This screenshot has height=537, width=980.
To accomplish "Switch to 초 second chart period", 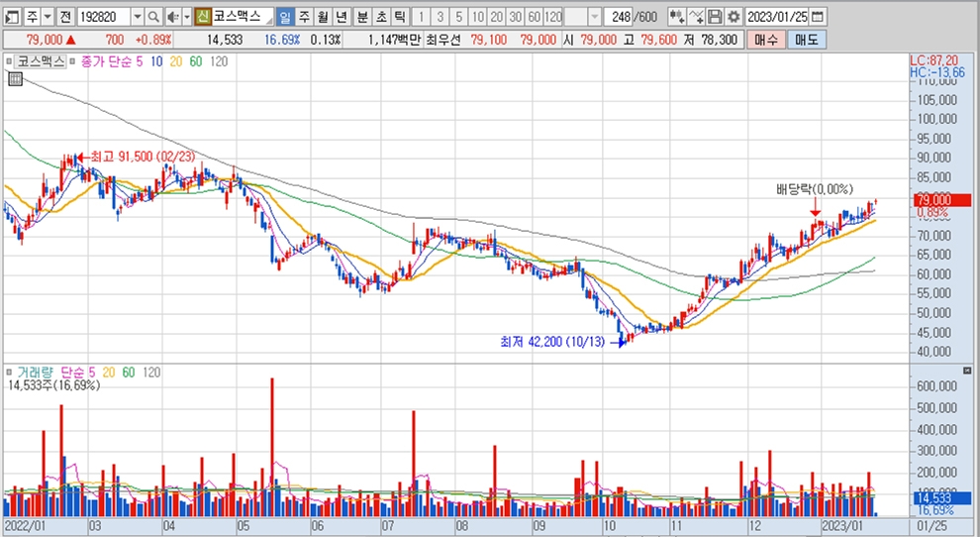I will click(x=381, y=16).
